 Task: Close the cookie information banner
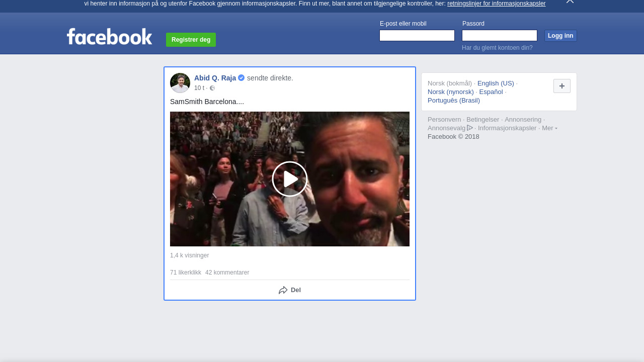point(570,2)
